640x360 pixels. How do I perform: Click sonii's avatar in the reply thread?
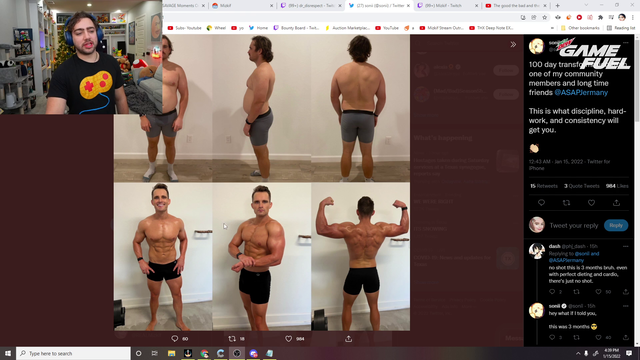click(x=536, y=311)
